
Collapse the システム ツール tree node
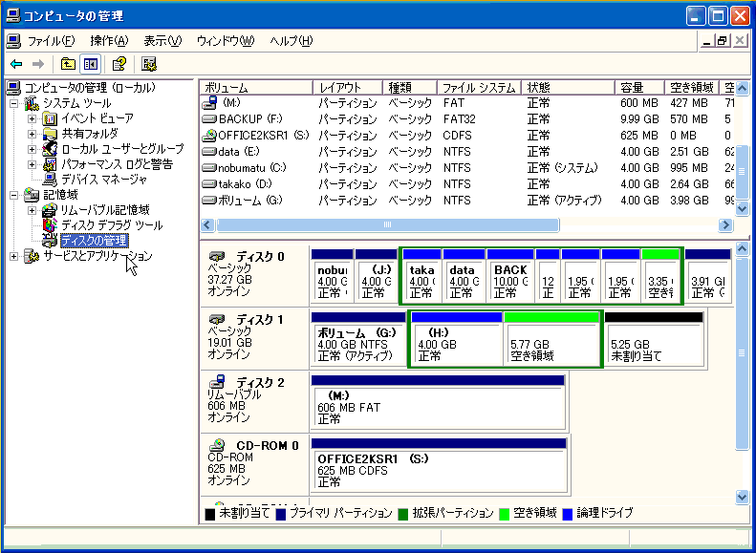point(14,103)
